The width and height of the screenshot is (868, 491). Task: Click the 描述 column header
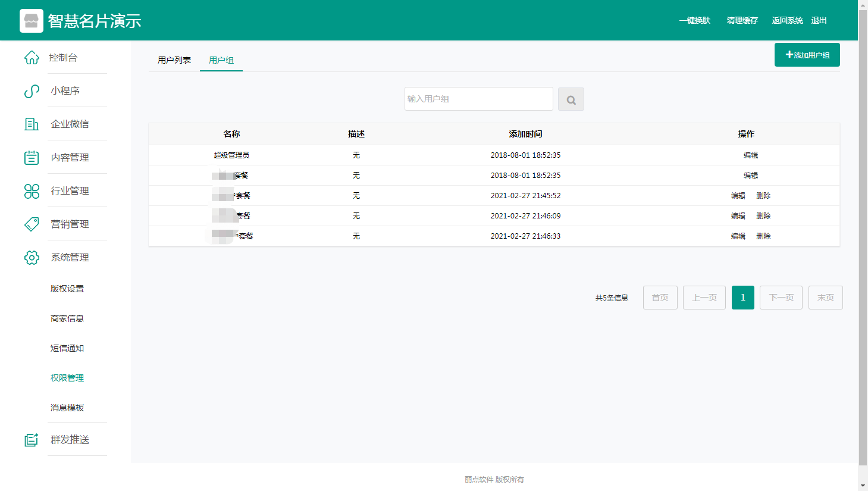(x=356, y=135)
